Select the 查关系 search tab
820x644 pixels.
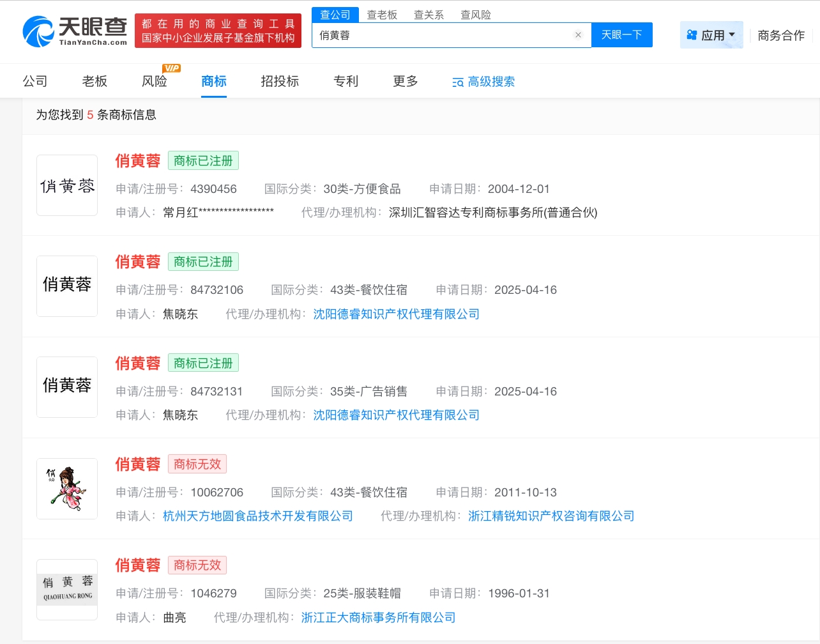[x=429, y=15]
